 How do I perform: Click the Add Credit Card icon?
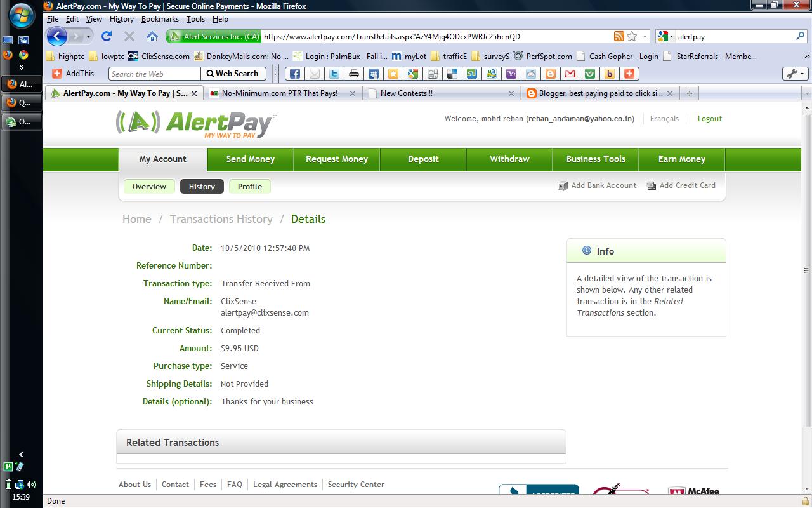[x=650, y=185]
